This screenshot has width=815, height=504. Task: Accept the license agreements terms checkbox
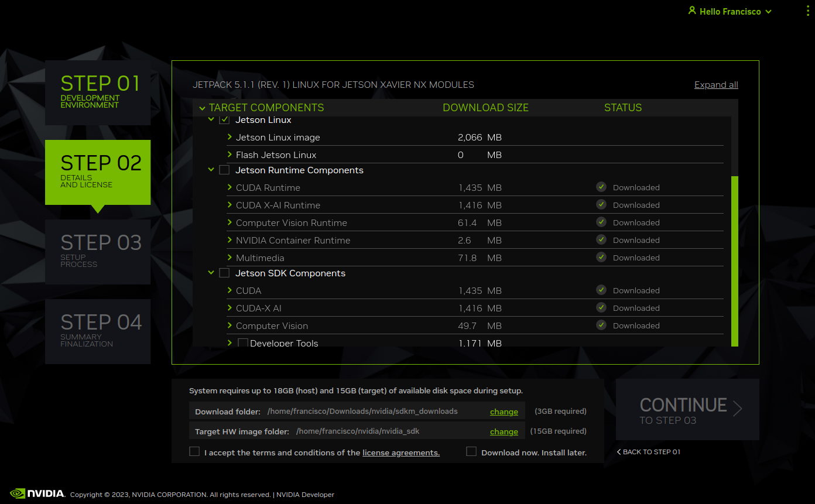(x=194, y=452)
